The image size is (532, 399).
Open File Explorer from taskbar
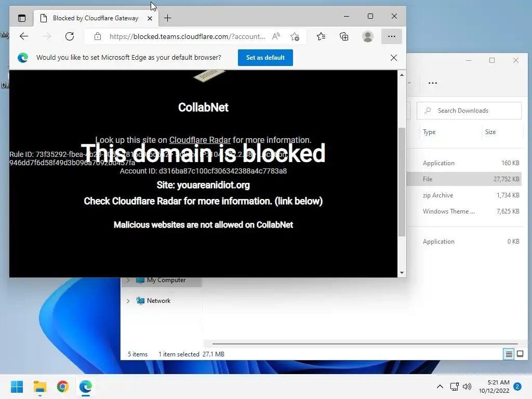39,387
